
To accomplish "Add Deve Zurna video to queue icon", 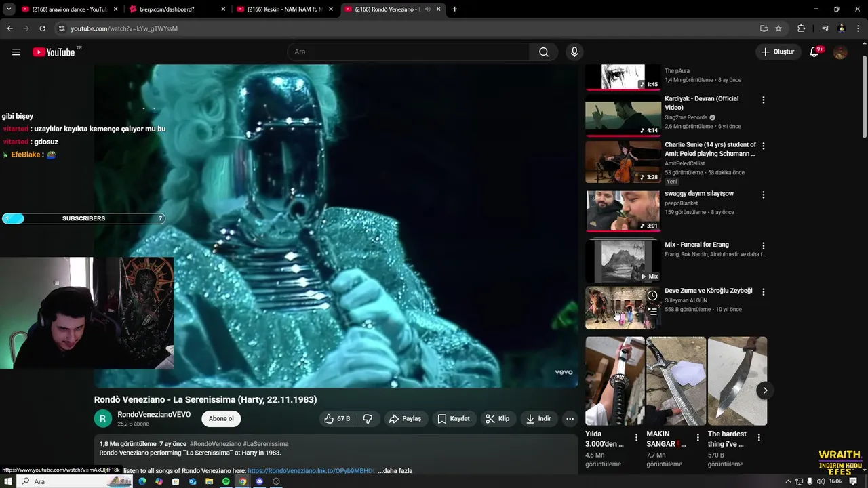I will pos(652,312).
